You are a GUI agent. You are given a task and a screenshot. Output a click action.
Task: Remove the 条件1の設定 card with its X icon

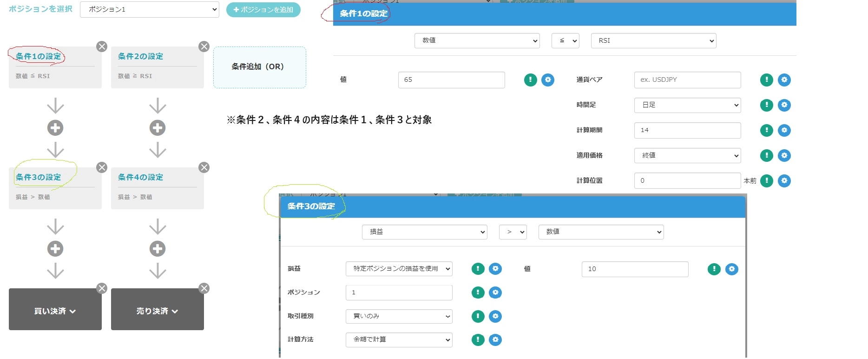(102, 47)
